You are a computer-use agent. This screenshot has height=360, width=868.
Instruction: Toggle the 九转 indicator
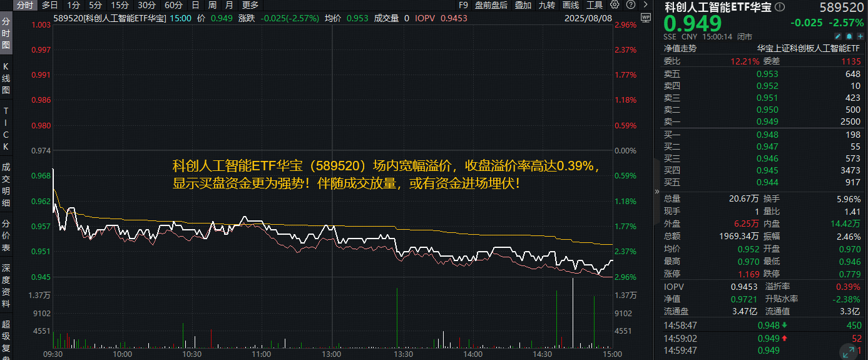(x=546, y=4)
